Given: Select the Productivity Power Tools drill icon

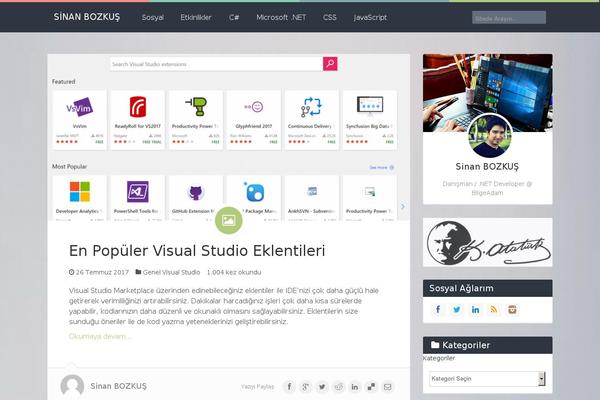Looking at the screenshot, I should 196,106.
